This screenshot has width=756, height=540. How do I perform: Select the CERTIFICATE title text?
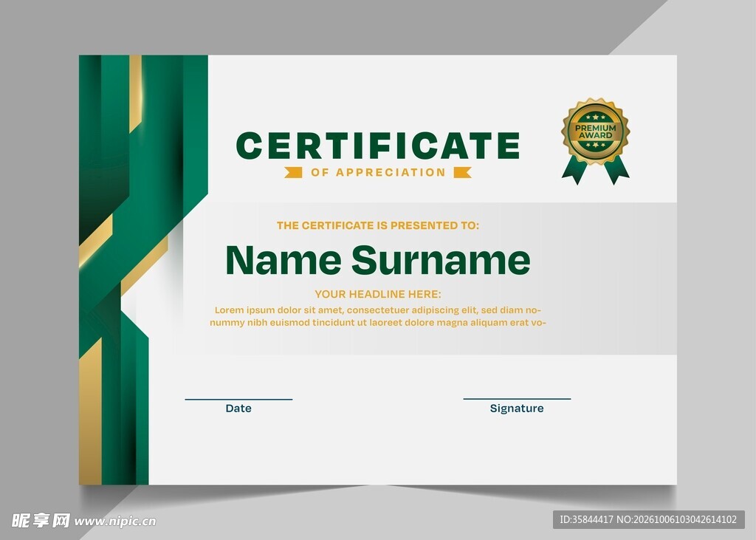tap(378, 146)
